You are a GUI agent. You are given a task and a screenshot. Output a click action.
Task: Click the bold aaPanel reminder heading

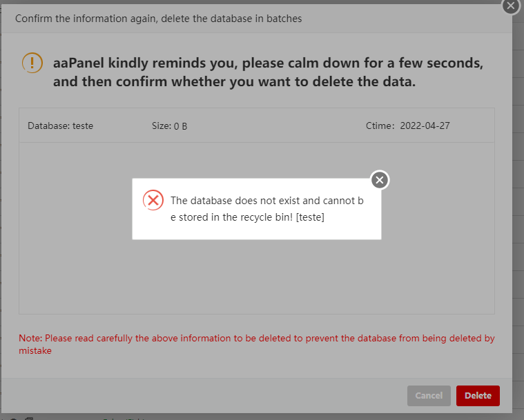pyautogui.click(x=268, y=72)
